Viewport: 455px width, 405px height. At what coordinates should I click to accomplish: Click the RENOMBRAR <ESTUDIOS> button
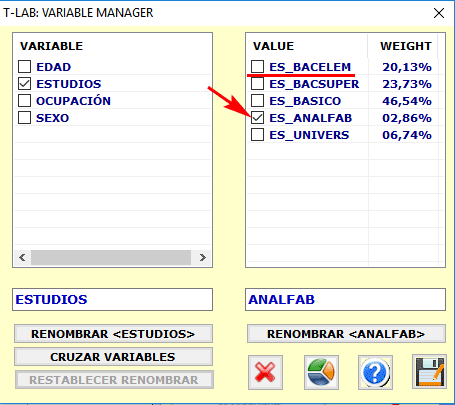click(113, 334)
